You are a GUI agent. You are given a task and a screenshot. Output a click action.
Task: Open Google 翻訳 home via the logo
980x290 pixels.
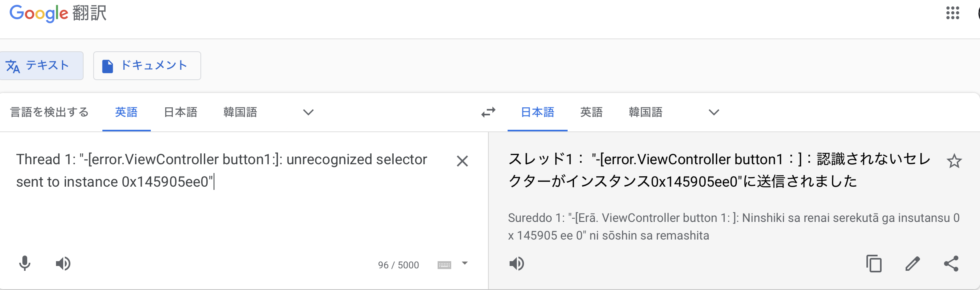point(57,13)
